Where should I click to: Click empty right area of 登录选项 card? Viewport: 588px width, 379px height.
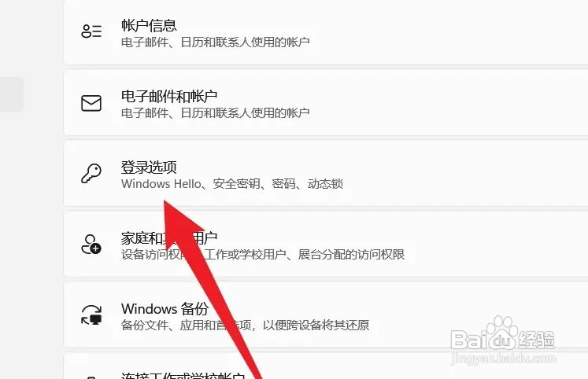[x=469, y=174]
